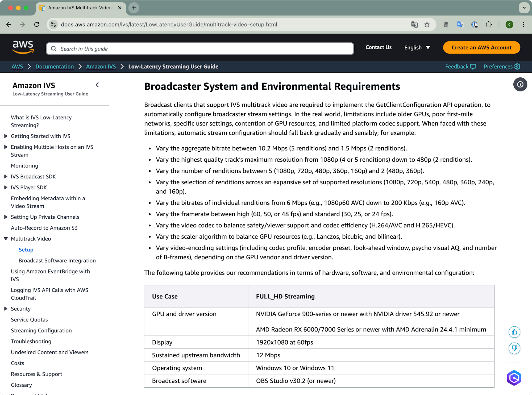Click the '12 Mbps' table cell
532x395 pixels.
[x=371, y=355]
